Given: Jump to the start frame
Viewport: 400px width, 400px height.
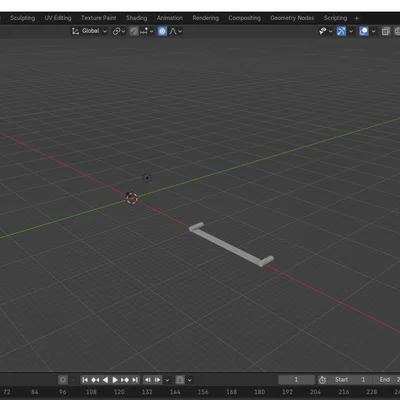Looking at the screenshot, I should point(85,380).
